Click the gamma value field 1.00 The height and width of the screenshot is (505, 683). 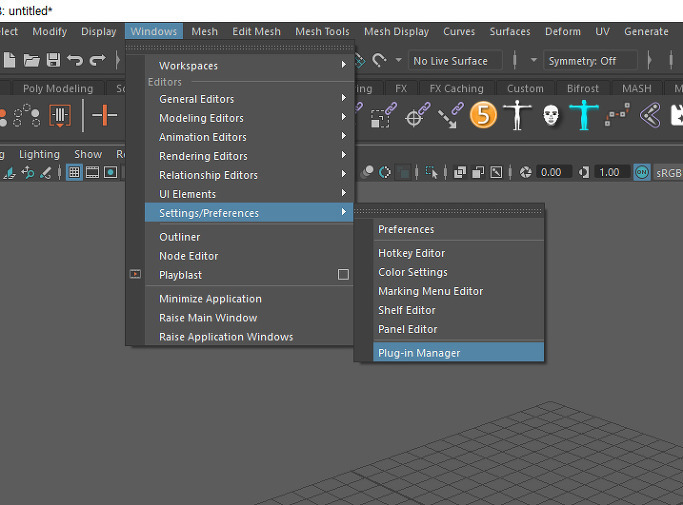tap(611, 173)
